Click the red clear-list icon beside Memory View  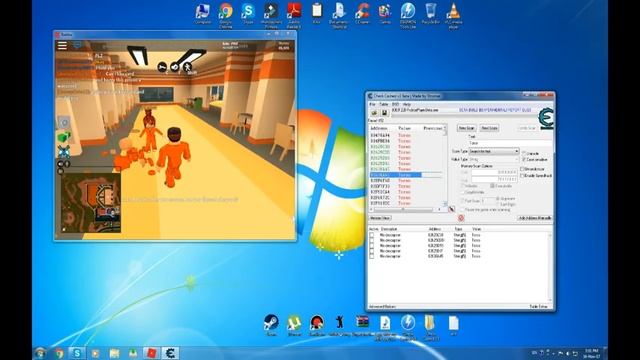pyautogui.click(x=461, y=218)
